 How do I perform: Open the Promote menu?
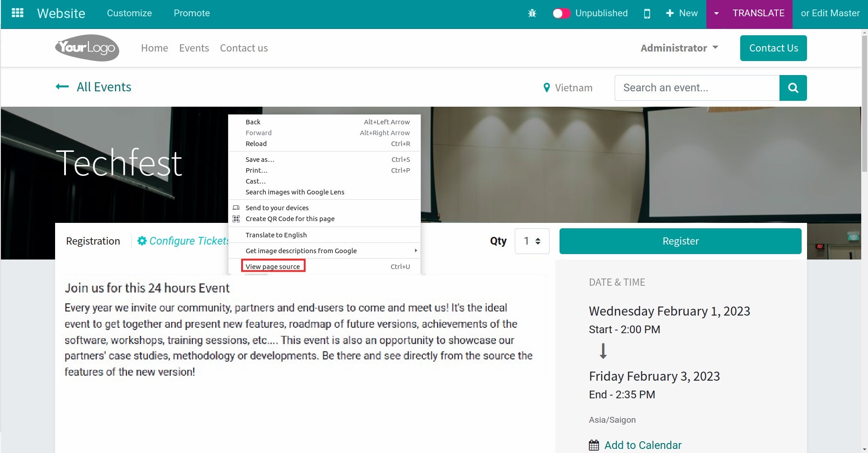tap(191, 13)
